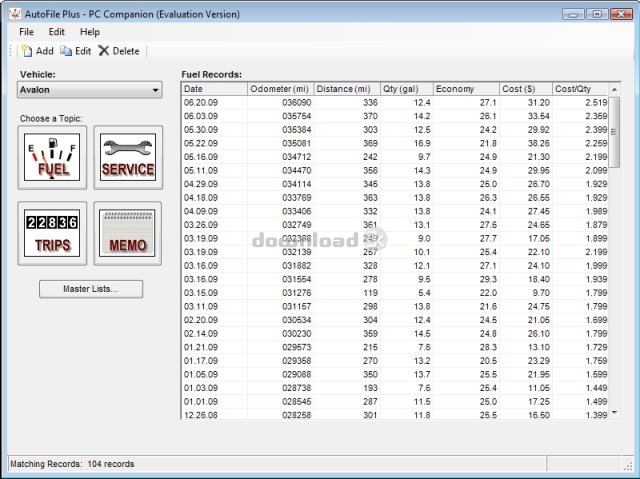
Task: Sort by the Distance (mi) column header
Action: coord(347,89)
